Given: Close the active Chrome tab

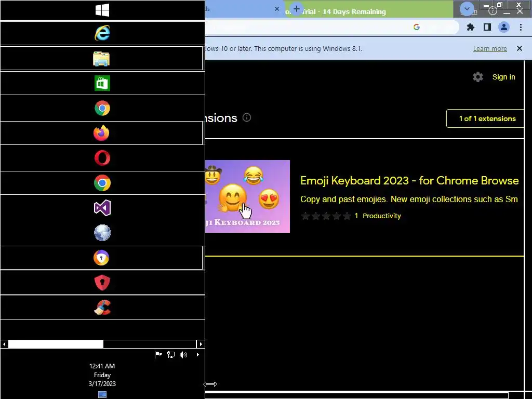Looking at the screenshot, I should pos(277,9).
